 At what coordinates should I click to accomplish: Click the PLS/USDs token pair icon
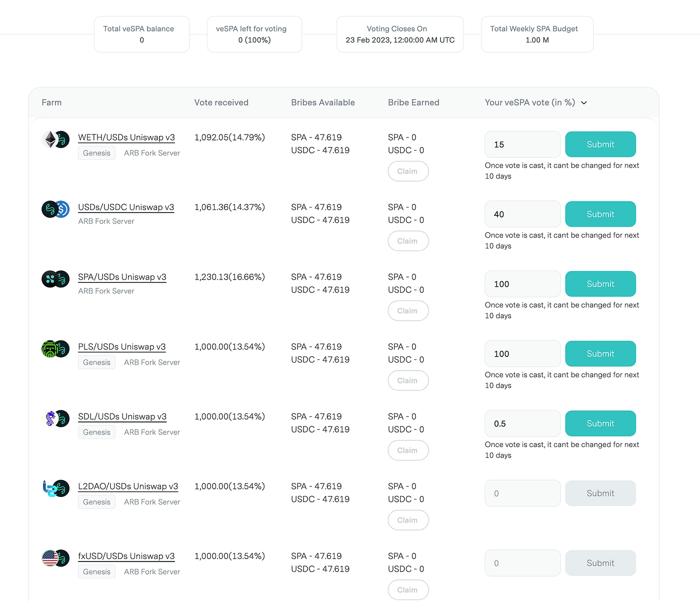(x=55, y=349)
